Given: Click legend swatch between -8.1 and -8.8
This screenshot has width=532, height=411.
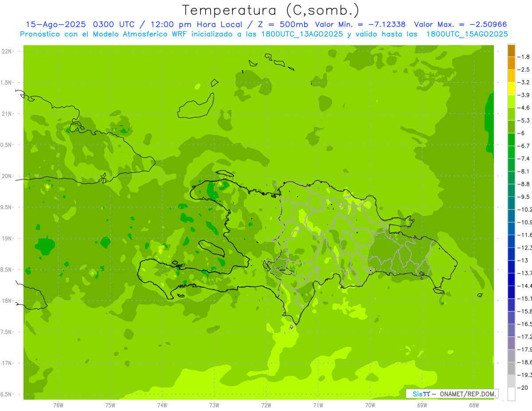Looking at the screenshot, I should [x=511, y=178].
